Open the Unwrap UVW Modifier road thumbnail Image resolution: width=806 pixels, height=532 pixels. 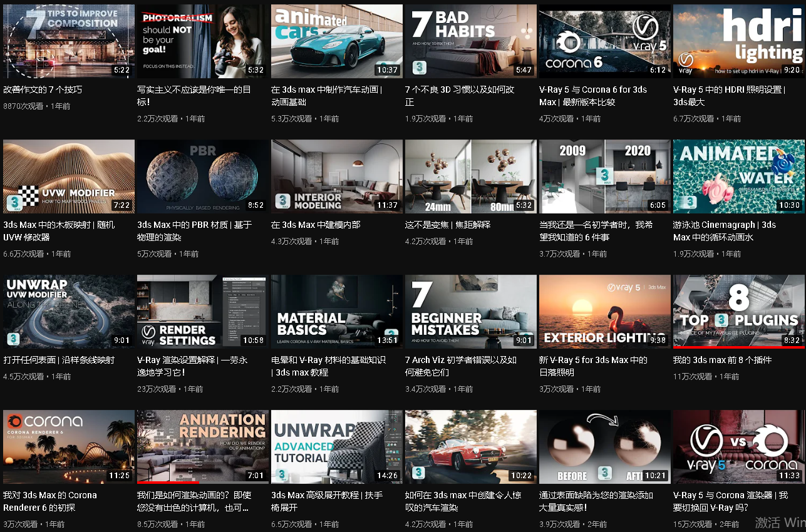pyautogui.click(x=69, y=312)
